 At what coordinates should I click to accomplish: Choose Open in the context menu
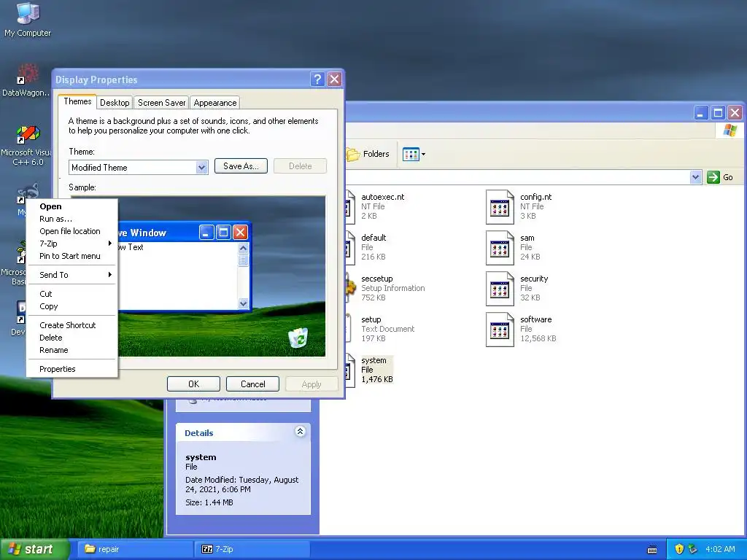(x=71, y=206)
